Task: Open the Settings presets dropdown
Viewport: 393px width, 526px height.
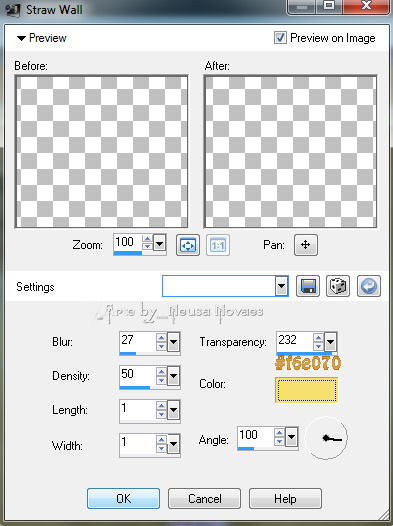Action: tap(282, 286)
